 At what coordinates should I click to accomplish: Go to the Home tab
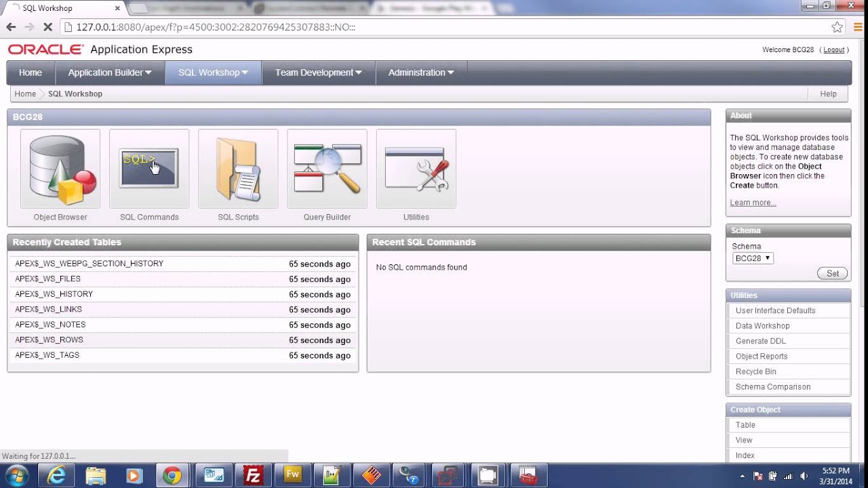click(x=31, y=73)
